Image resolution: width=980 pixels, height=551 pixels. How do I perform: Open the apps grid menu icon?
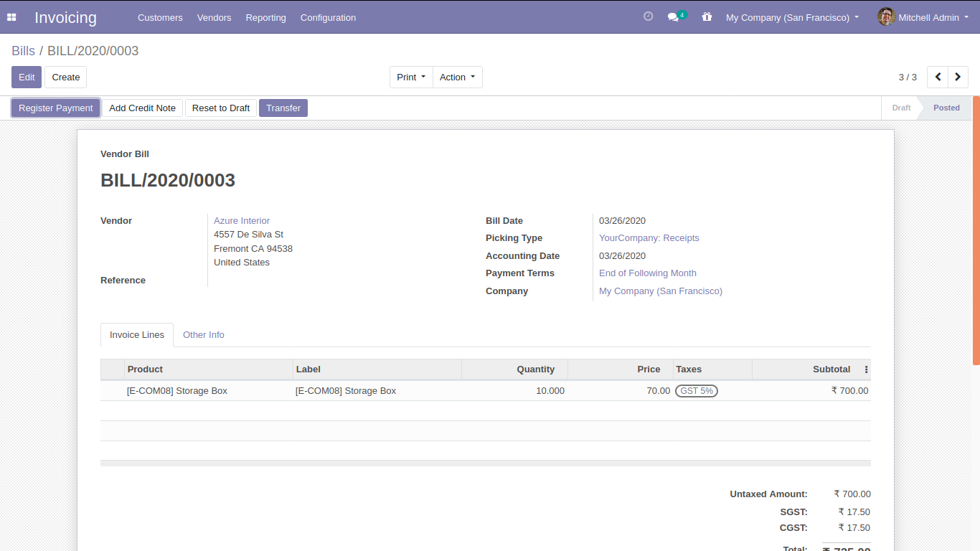(x=11, y=17)
